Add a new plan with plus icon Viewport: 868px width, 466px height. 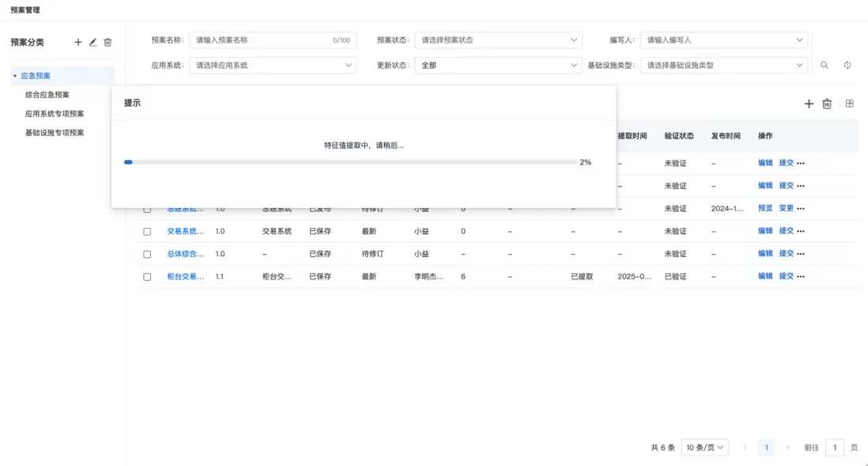click(x=809, y=104)
